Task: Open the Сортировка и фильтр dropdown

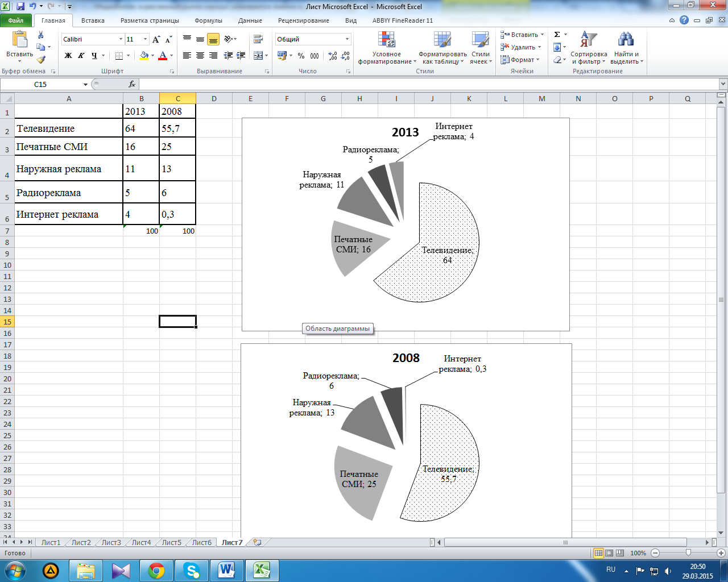Action: 589,48
